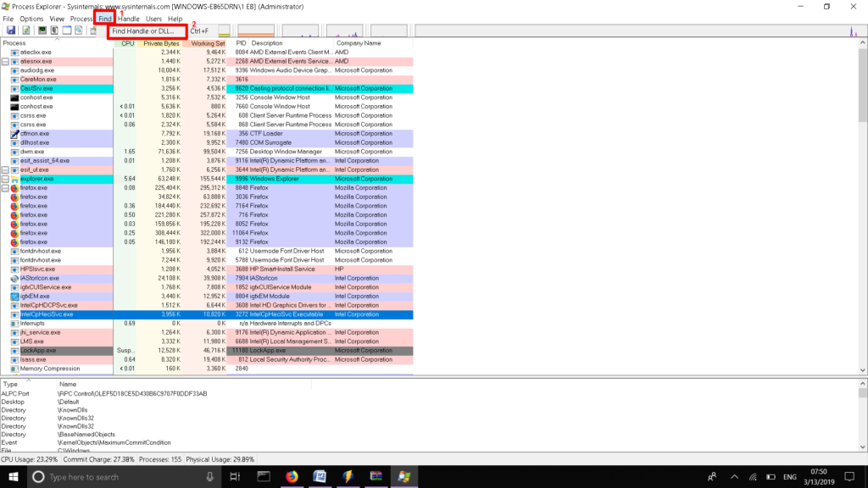Click the IAStorIcon.exe process icon
Image resolution: width=868 pixels, height=488 pixels.
(15, 278)
